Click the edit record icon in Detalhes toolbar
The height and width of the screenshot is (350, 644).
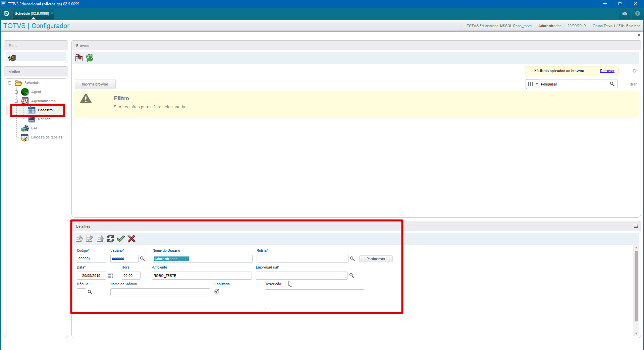90,238
